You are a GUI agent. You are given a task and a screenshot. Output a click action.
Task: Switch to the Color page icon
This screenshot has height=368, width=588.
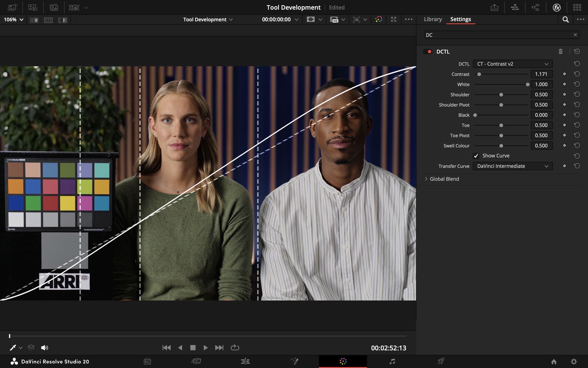tap(343, 361)
